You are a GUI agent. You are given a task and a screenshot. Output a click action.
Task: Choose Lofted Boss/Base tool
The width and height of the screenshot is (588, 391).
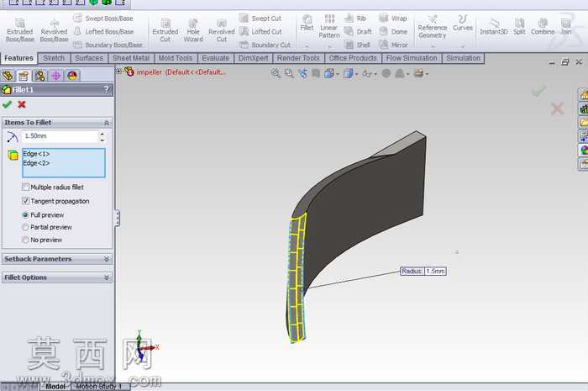(103, 31)
